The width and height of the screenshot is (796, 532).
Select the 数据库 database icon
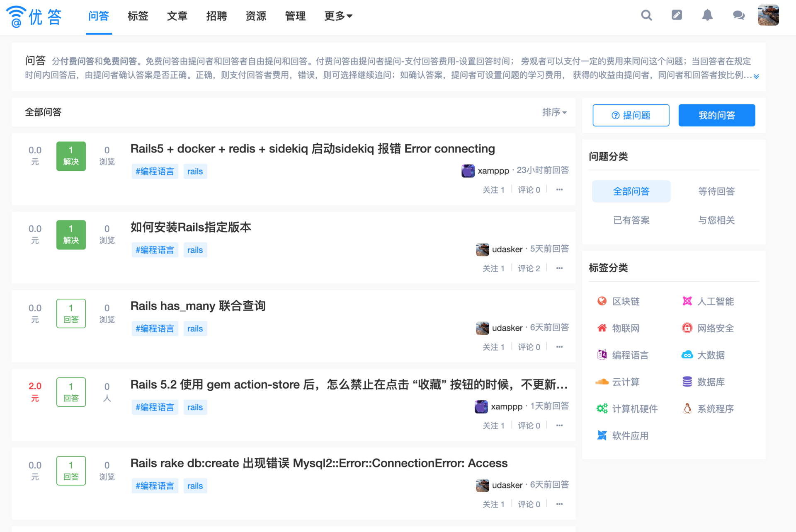click(x=687, y=382)
